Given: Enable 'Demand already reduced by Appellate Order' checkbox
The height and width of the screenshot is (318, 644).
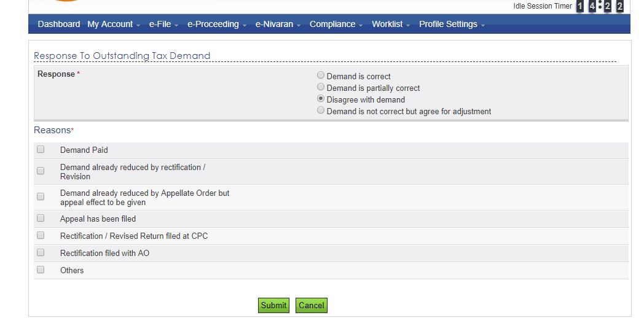Looking at the screenshot, I should click(41, 197).
